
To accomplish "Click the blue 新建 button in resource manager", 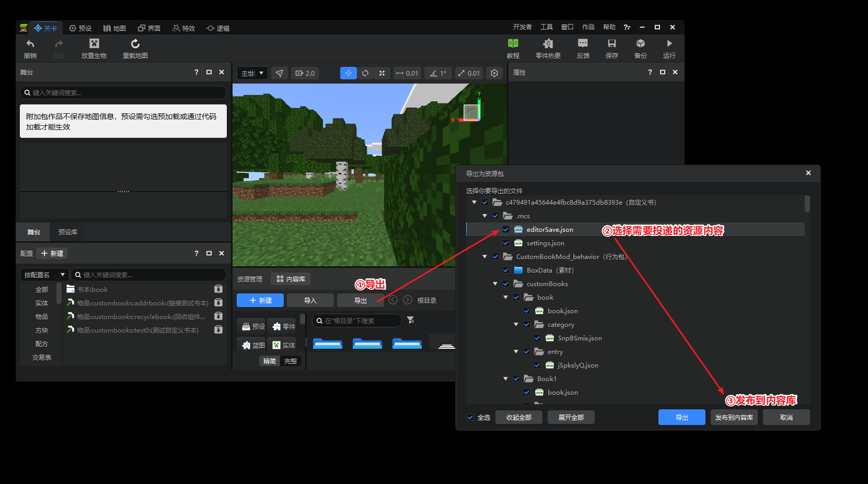I will 260,300.
